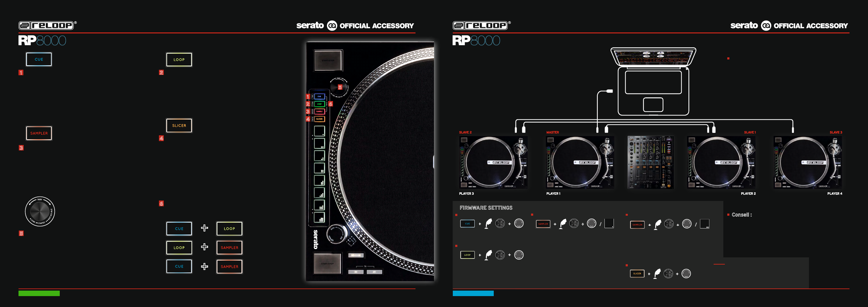Click the Reloop logo on the left page
Viewport: 868px width, 307px height.
[x=48, y=25]
